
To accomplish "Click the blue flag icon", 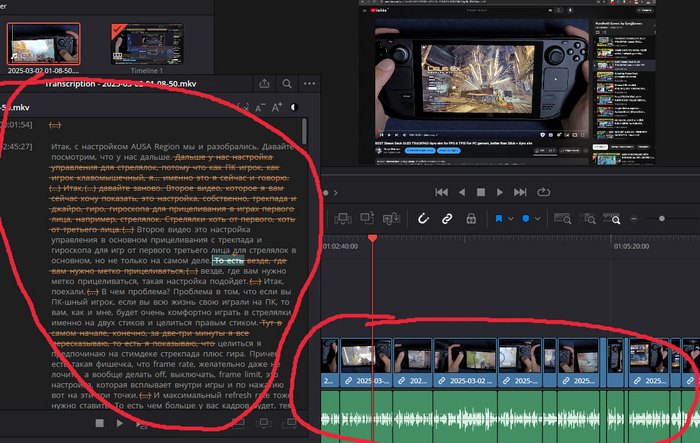I will 498,218.
